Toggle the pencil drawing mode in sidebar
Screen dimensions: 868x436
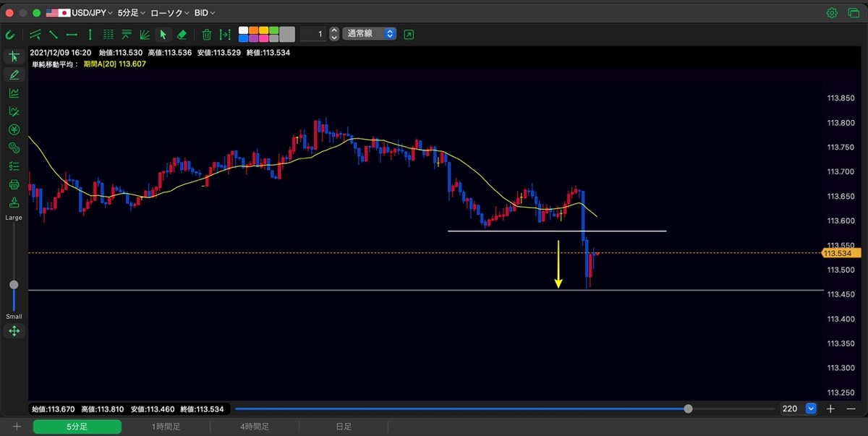(x=14, y=74)
